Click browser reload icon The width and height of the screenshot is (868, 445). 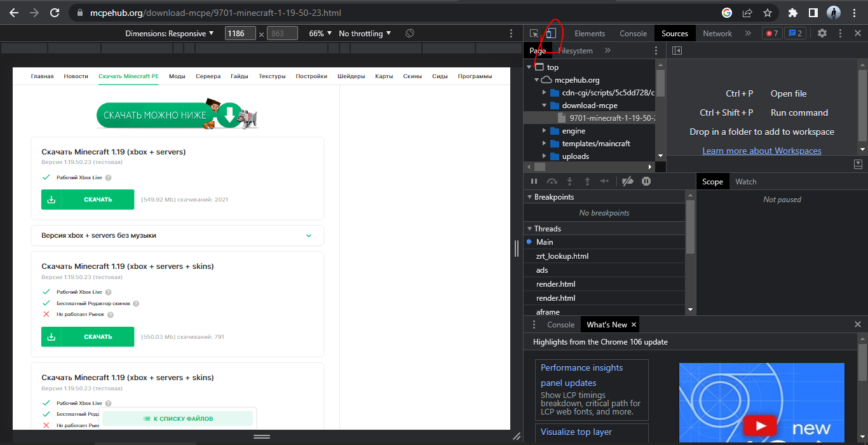pos(55,13)
